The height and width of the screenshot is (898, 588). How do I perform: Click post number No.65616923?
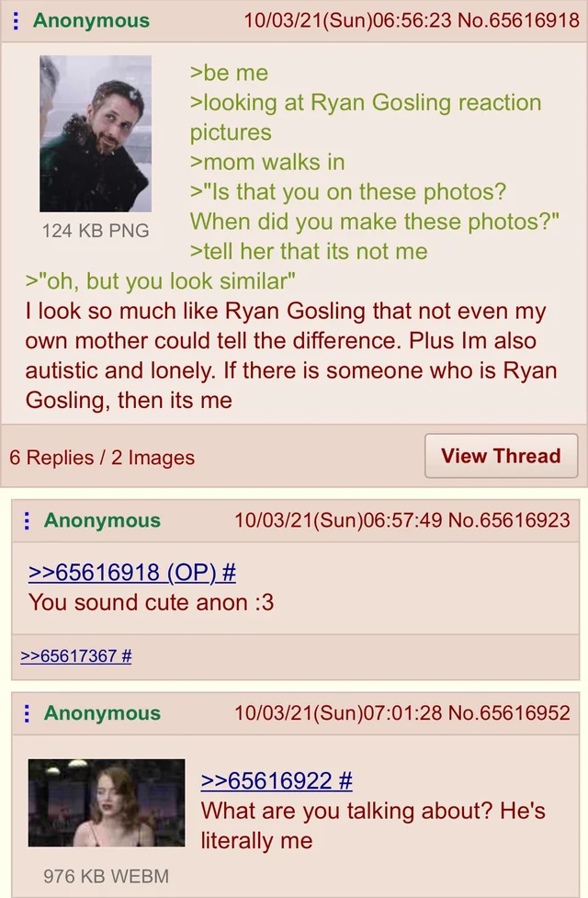click(509, 520)
